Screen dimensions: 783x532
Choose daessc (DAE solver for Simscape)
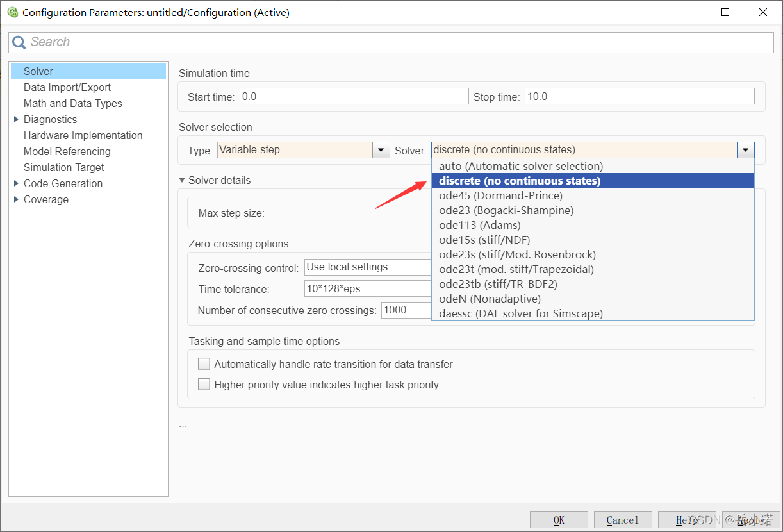[x=593, y=313]
